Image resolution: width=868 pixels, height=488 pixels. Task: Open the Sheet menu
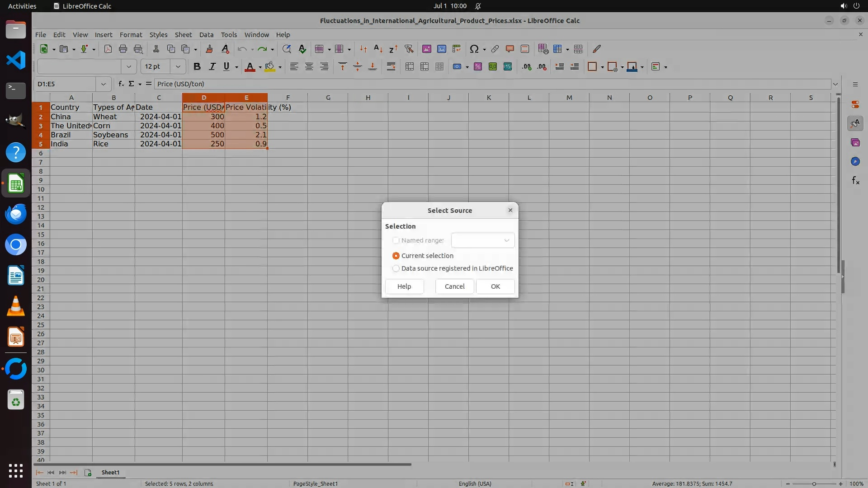183,35
